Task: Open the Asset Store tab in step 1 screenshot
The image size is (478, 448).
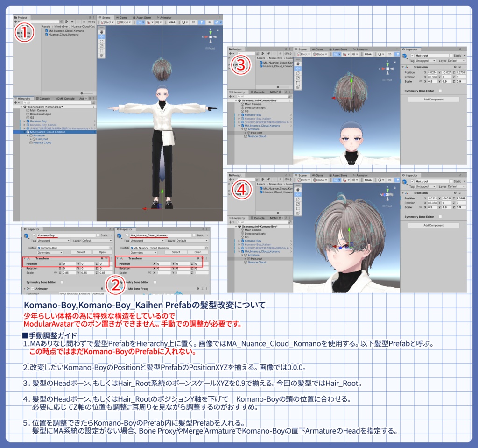Action: click(142, 18)
